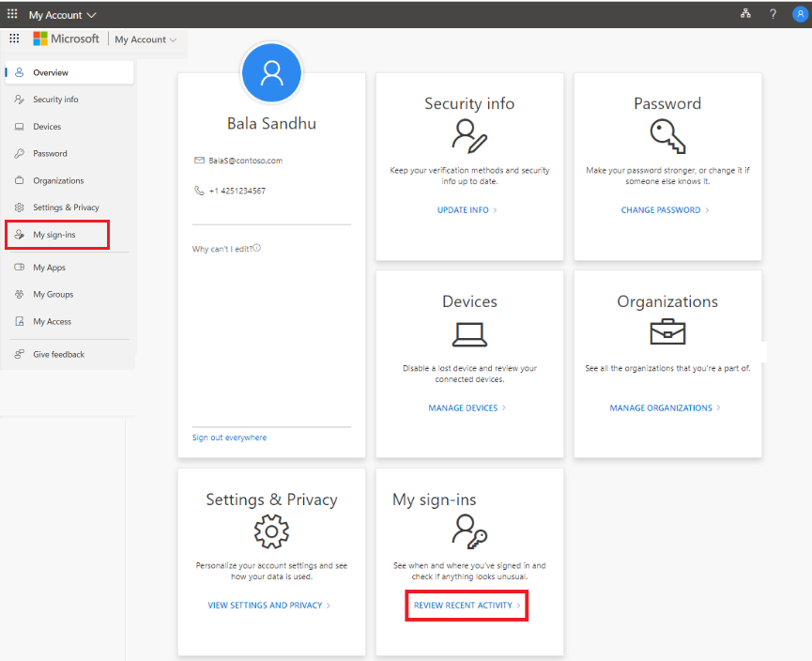
Task: Click REVIEW RECENT ACTIVITY in My sign-ins card
Action: click(466, 606)
